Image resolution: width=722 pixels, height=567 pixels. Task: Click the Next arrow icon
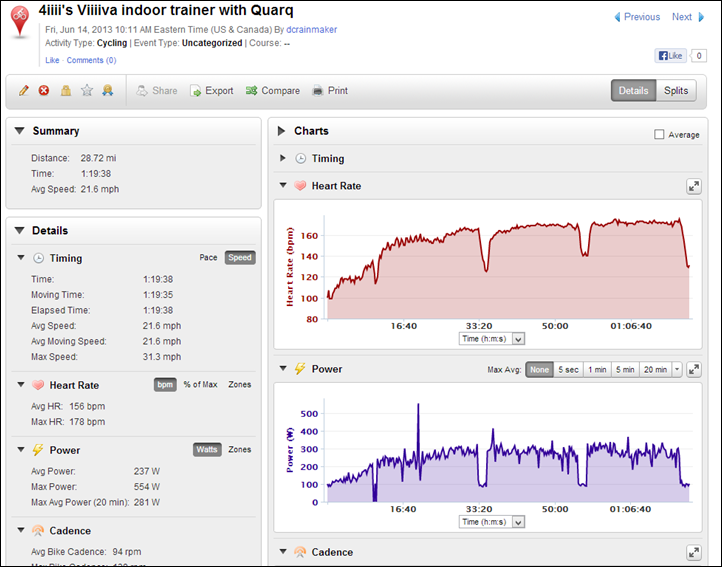click(x=701, y=17)
